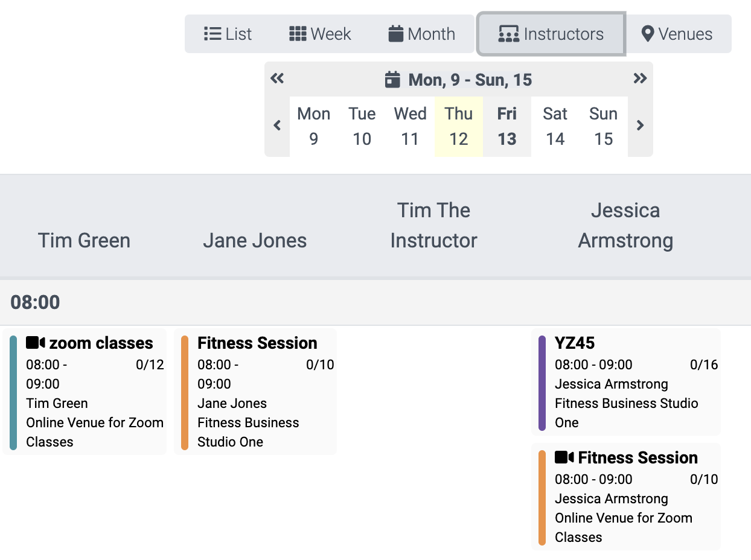Click the calendar icon beside the date range

coord(393,79)
